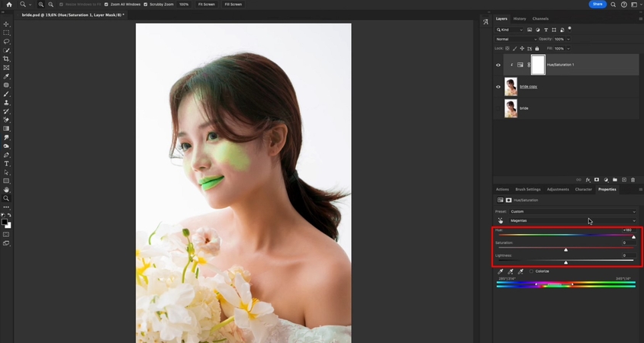This screenshot has height=343, width=644.
Task: Hide the Hue/Saturation 1 layer
Action: tap(498, 65)
